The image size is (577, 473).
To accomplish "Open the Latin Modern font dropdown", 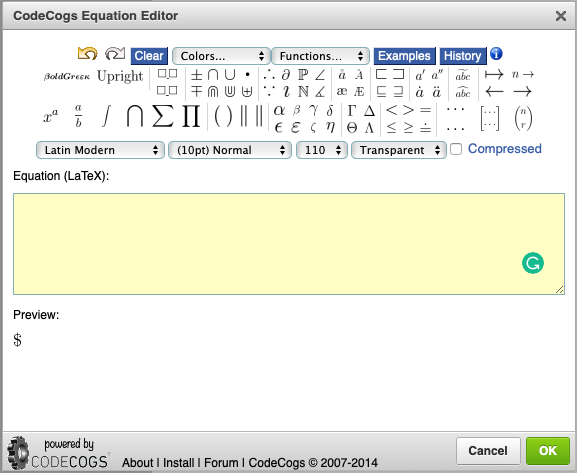I will [x=100, y=150].
